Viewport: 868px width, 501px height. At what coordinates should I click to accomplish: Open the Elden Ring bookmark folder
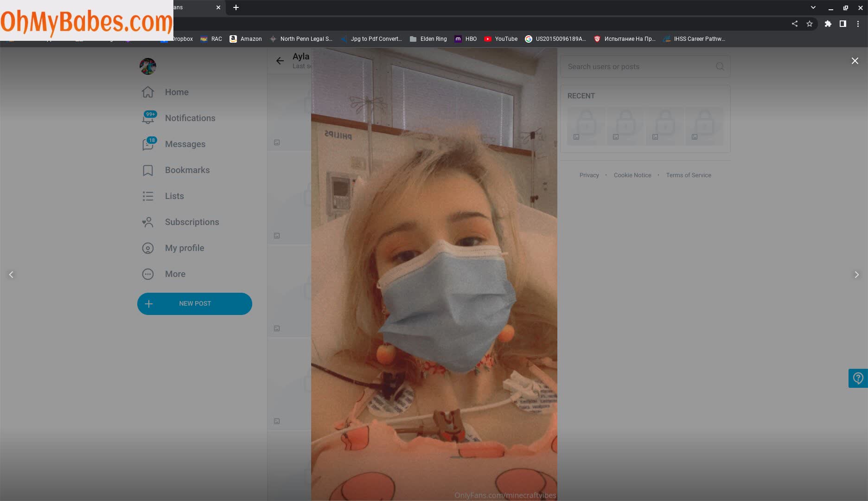click(428, 39)
